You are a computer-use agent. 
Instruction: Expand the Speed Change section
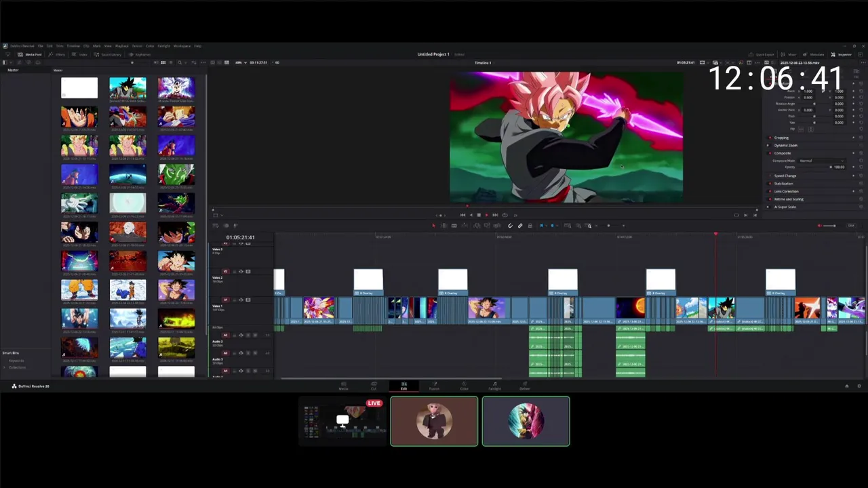[785, 176]
